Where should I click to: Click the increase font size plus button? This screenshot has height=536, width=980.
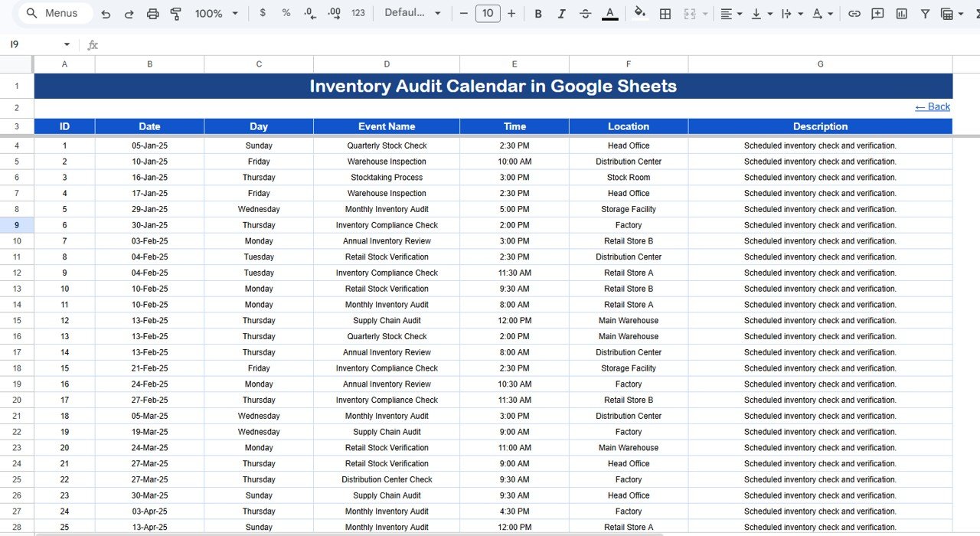[511, 14]
